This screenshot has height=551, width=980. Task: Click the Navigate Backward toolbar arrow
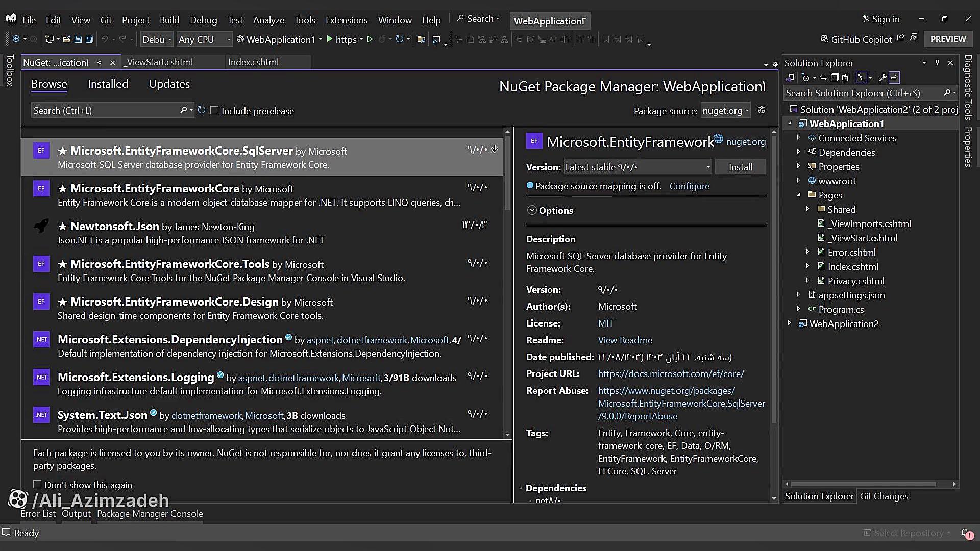(16, 39)
